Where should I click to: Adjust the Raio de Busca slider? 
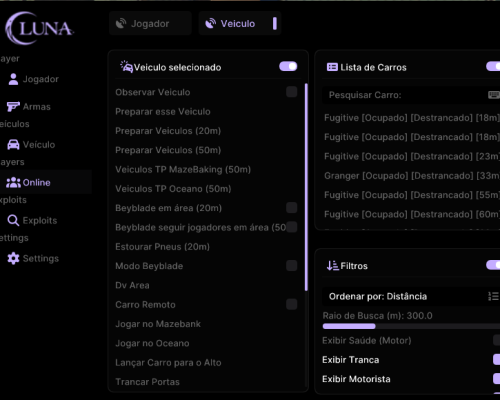click(411, 326)
